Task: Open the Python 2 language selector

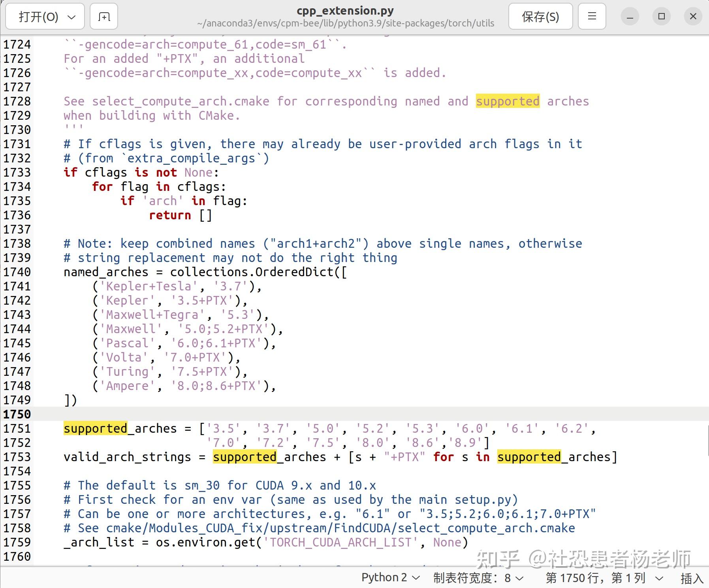Action: point(390,578)
